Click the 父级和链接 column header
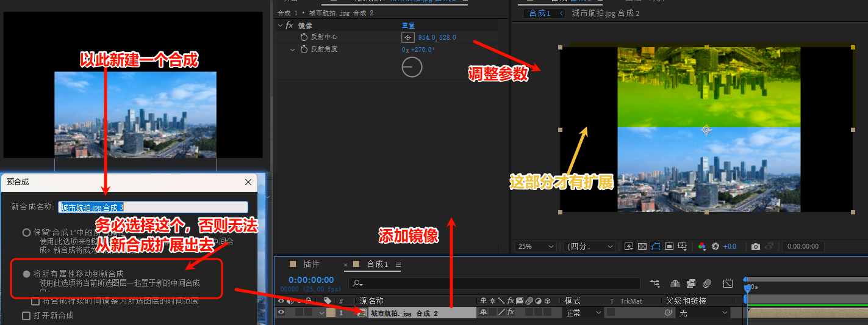The width and height of the screenshot is (868, 325). point(686,301)
